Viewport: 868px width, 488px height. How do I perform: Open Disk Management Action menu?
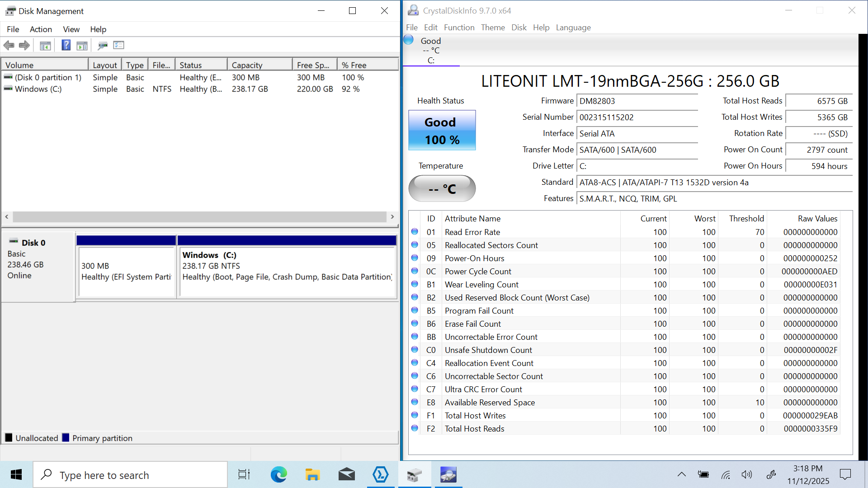pyautogui.click(x=41, y=29)
